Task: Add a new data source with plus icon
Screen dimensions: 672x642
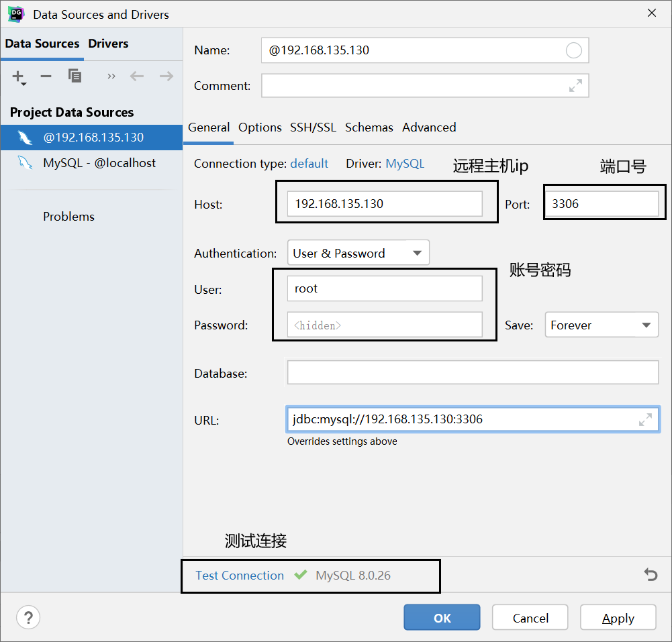Action: click(x=18, y=77)
